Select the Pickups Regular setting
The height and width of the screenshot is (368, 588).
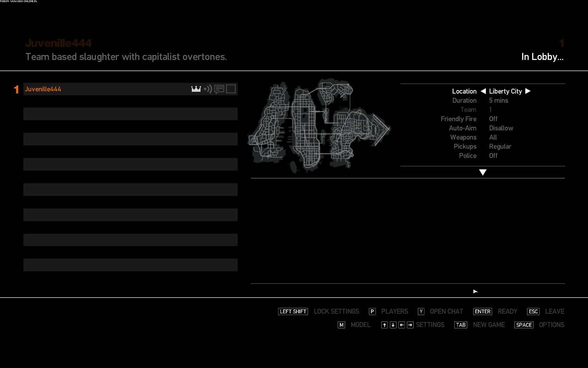coord(500,146)
